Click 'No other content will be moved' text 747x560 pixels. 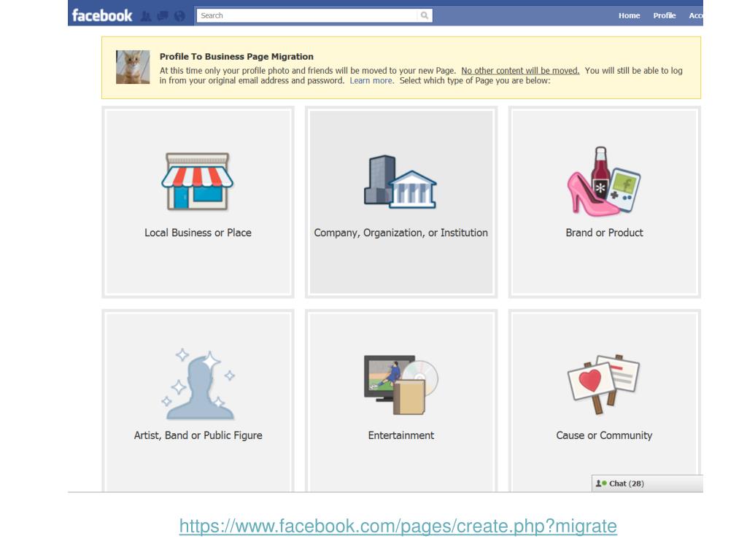(x=520, y=71)
